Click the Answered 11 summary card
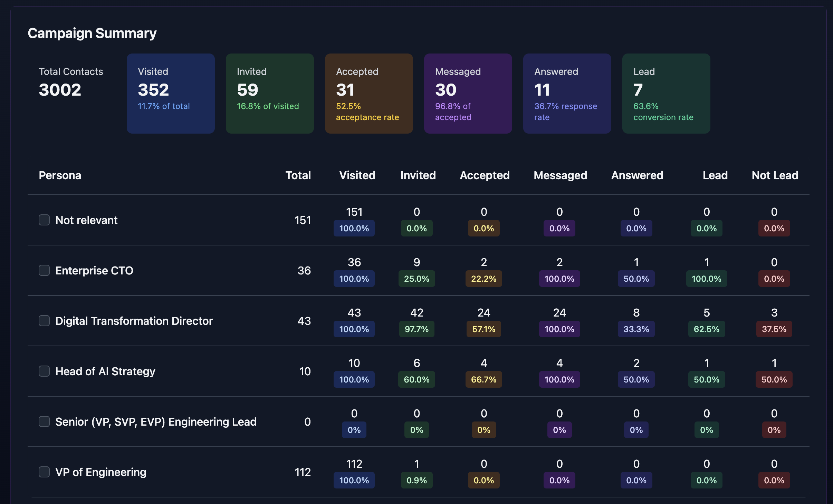833x504 pixels. [x=567, y=94]
